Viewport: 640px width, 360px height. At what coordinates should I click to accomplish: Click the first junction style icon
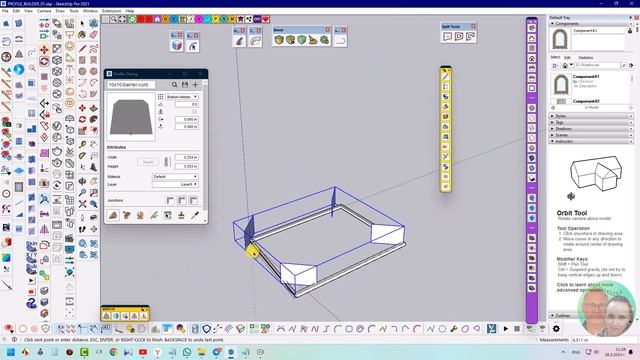(170, 200)
